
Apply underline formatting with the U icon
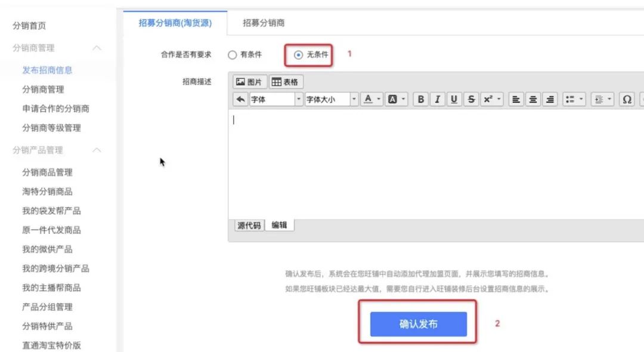tap(455, 99)
